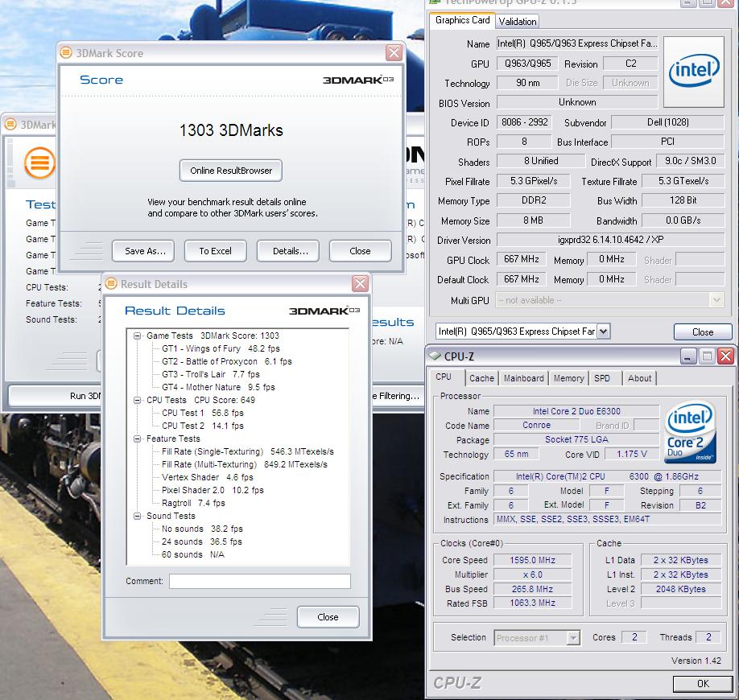Select the Pixel Shader 2.0 row
739x700 pixels.
click(x=213, y=490)
